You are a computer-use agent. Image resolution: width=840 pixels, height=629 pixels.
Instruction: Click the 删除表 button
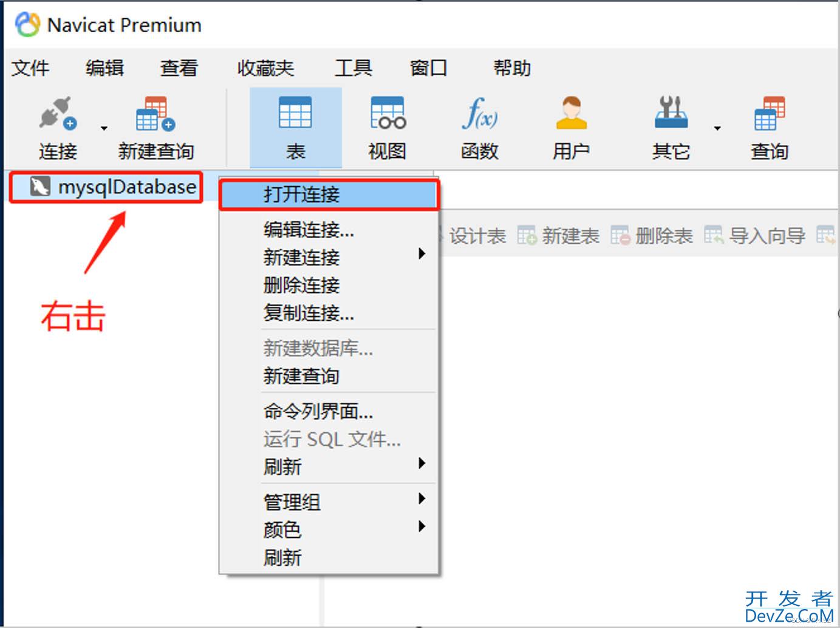tap(652, 236)
